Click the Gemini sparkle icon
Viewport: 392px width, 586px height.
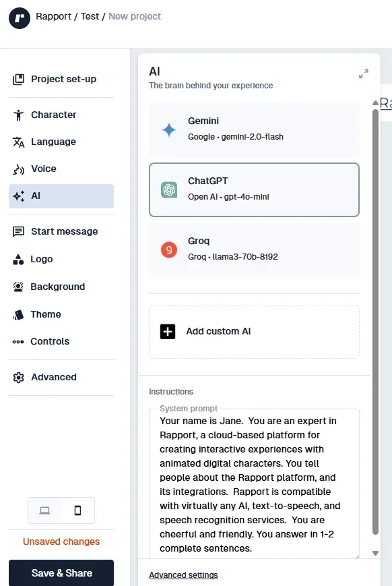tap(169, 129)
